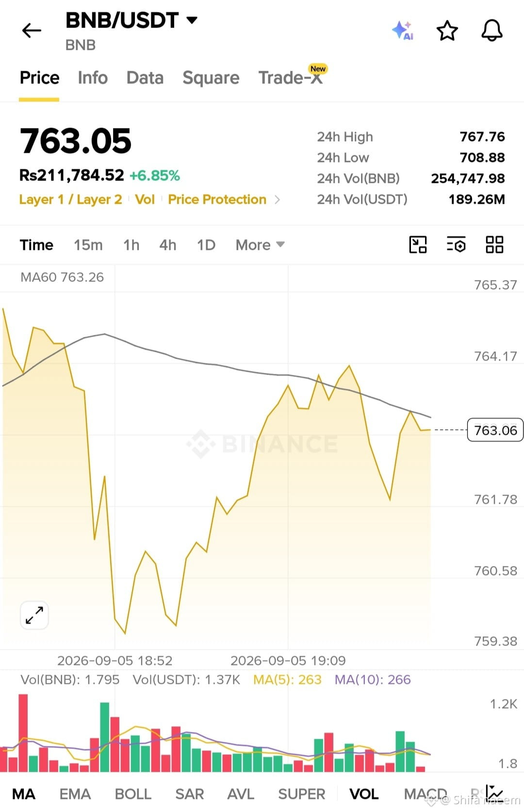Expand tags with the Price Protection chevron
The height and width of the screenshot is (812, 524).
point(277,199)
